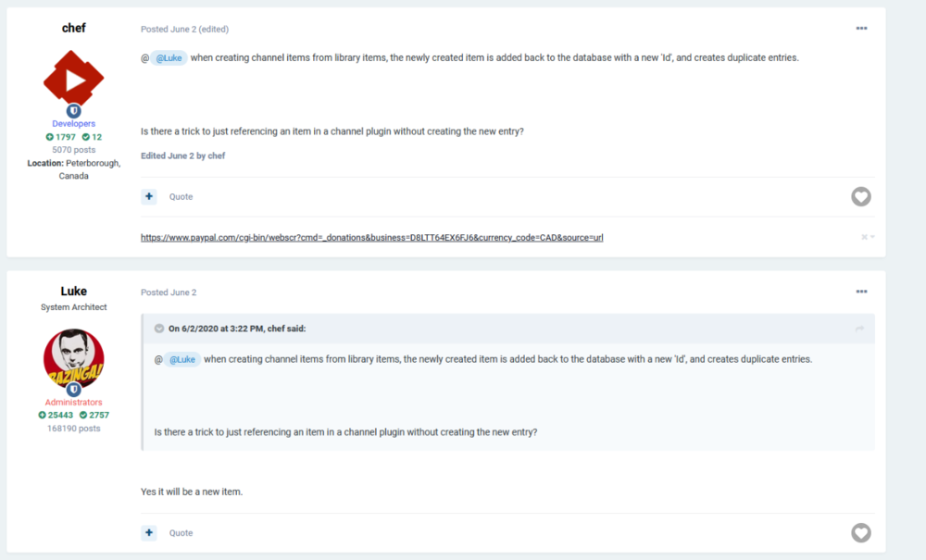Click the share arrow on the quoted block
Screen dimensions: 926x560
point(859,329)
